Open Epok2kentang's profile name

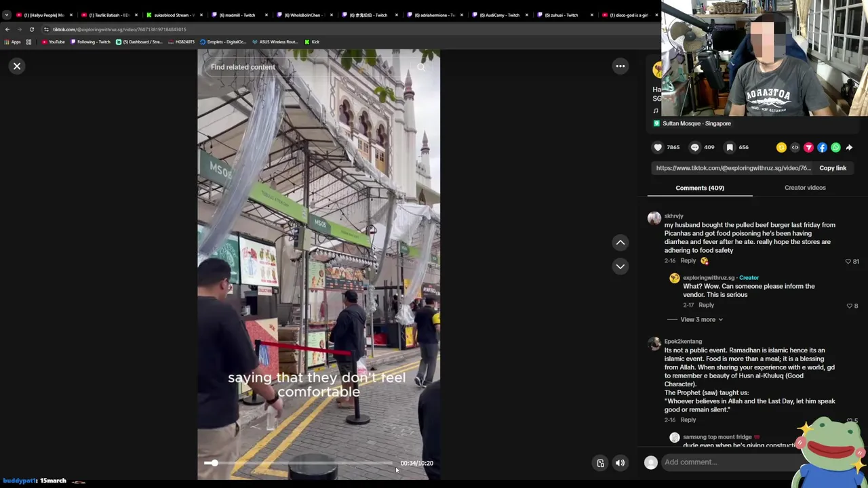click(683, 341)
